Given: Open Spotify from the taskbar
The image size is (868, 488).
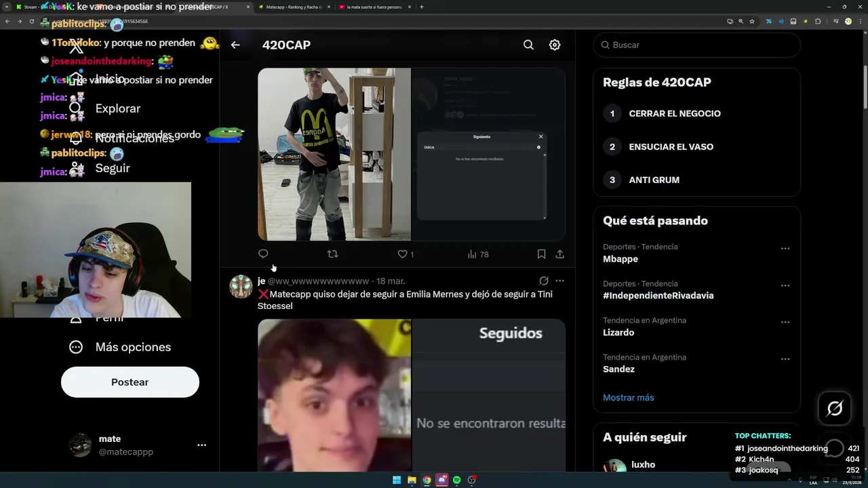Looking at the screenshot, I should point(456,480).
